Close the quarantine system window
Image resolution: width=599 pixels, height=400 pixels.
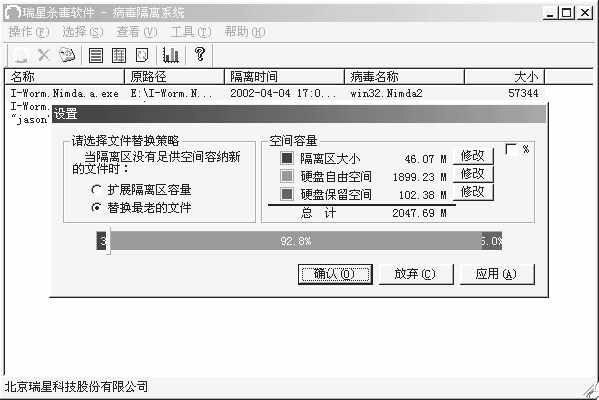[x=585, y=13]
